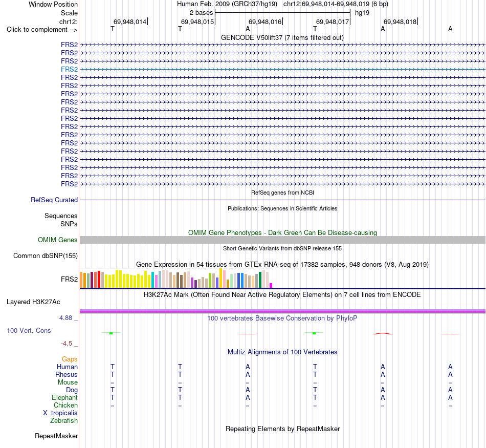486x448 pixels.
Task: Click the magenta last bar in the GTEx chart
Action: point(271,285)
